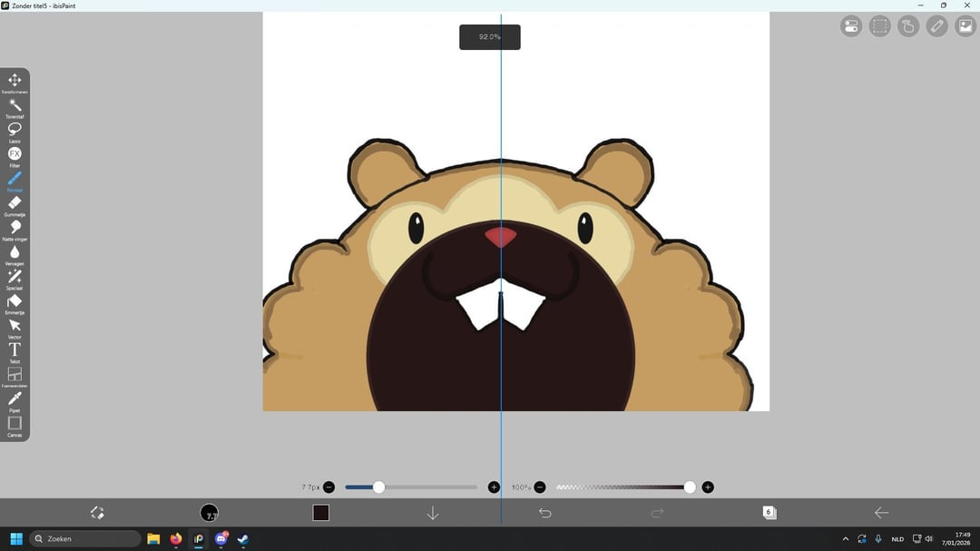Screen dimensions: 980x551
Task: Click the undo arrow button
Action: (545, 513)
